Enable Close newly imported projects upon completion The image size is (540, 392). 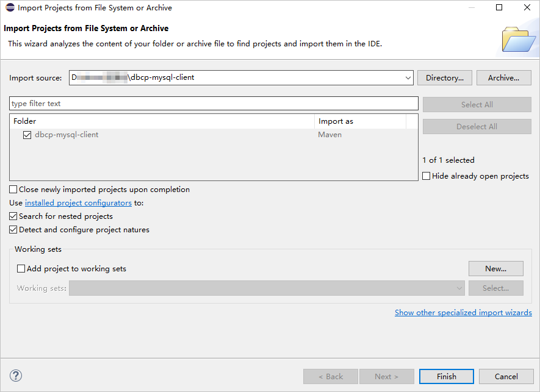click(x=13, y=190)
